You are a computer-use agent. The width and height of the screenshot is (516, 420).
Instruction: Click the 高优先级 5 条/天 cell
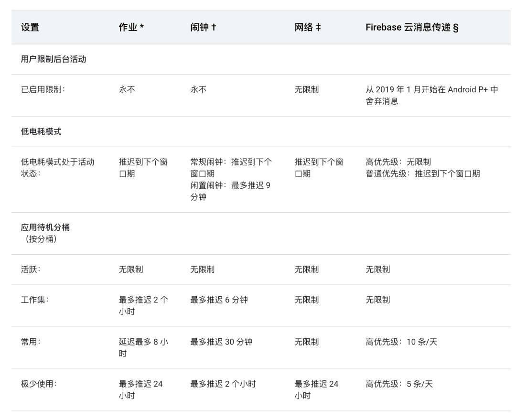point(399,384)
